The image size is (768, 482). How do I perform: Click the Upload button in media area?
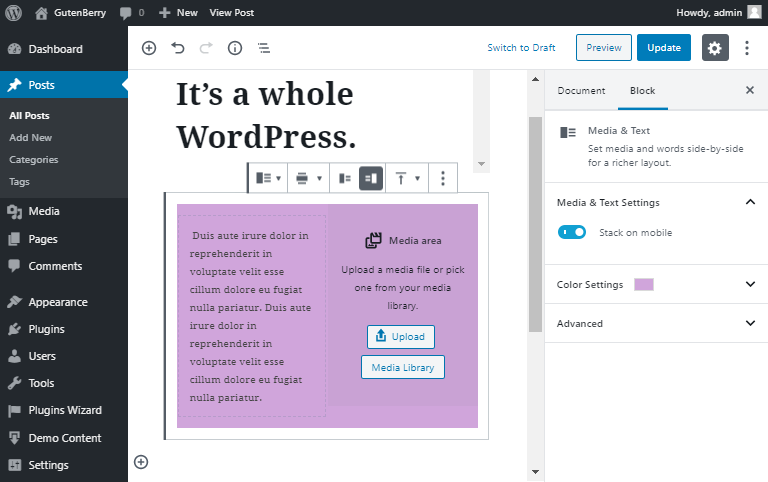click(x=401, y=337)
